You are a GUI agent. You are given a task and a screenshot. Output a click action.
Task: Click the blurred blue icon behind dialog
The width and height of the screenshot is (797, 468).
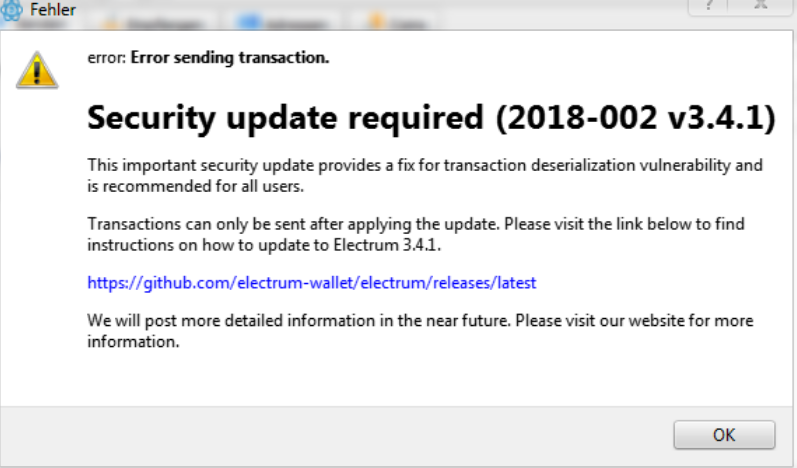pos(248,22)
